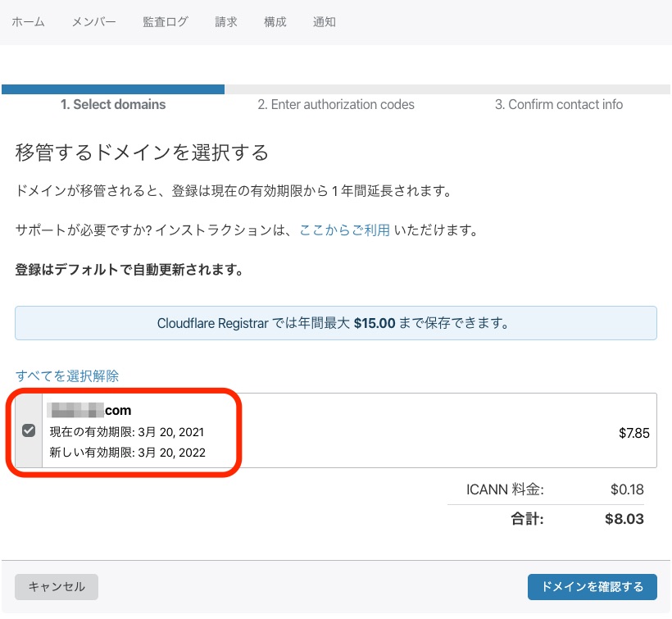Click the キャンセル button
The height and width of the screenshot is (619, 672).
pos(56,587)
